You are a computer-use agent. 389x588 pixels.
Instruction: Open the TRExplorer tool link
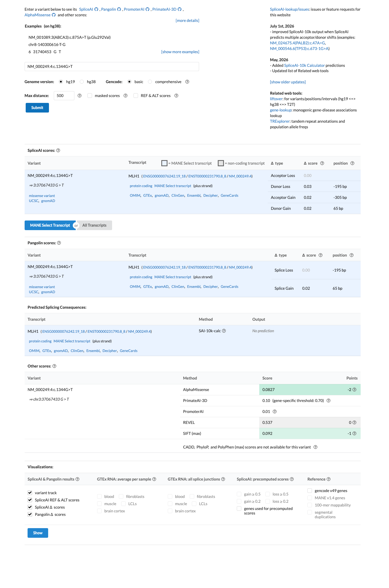[280, 121]
